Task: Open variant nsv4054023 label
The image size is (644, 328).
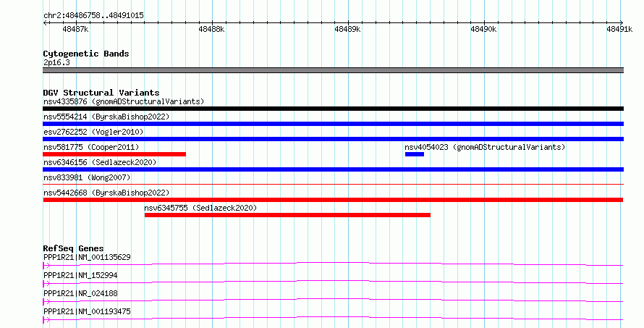Action: click(485, 147)
